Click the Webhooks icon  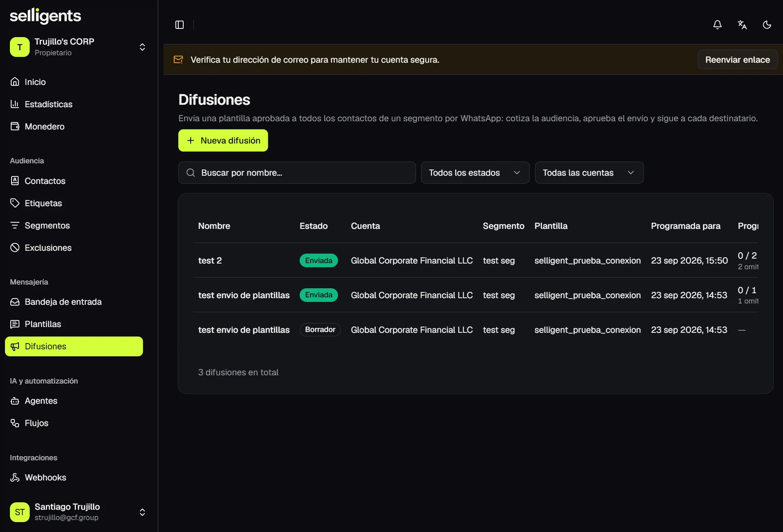coord(15,478)
